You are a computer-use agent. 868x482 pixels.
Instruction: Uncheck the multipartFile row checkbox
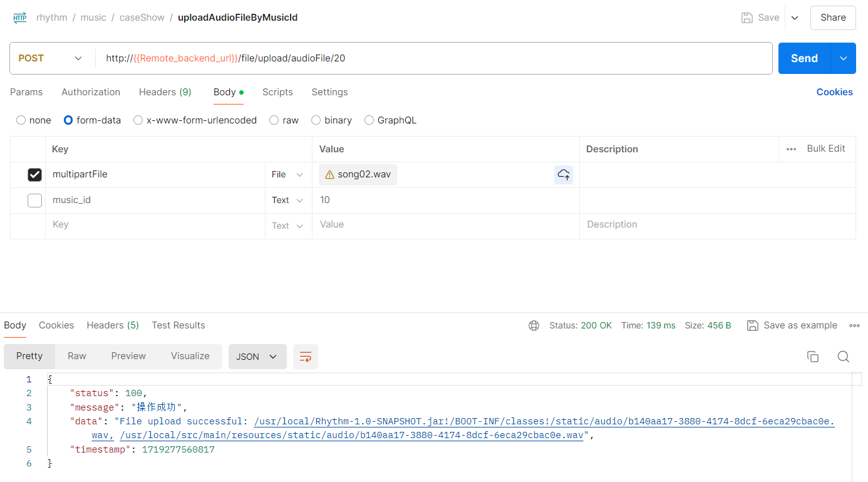34,175
